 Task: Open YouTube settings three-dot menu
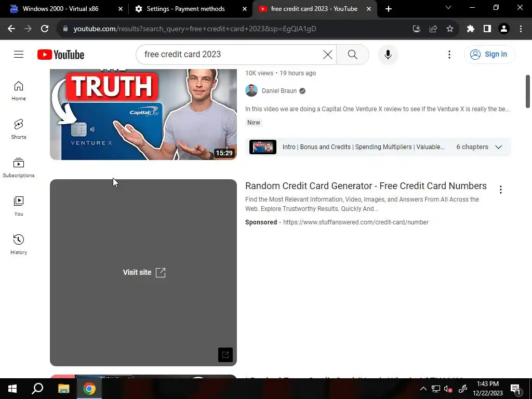click(449, 54)
